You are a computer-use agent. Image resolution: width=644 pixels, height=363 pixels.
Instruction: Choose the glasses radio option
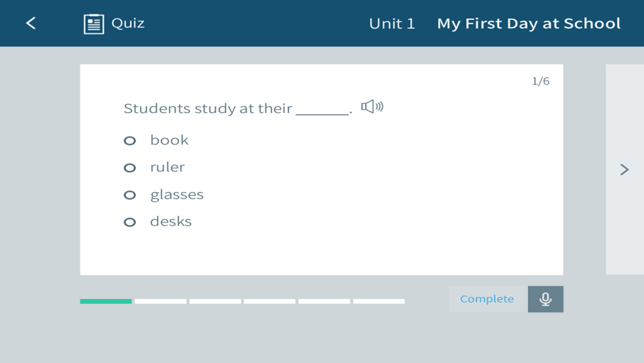129,195
